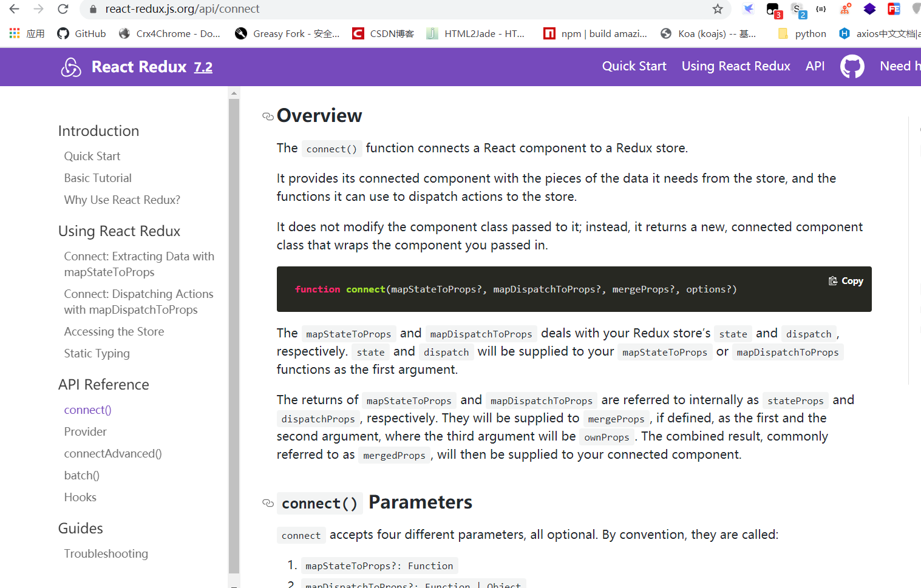The image size is (921, 588).
Task: Open Static Typing page
Action: click(97, 353)
